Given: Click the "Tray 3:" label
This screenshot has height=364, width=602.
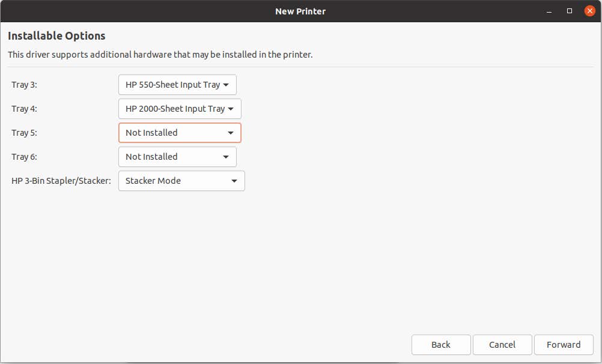Looking at the screenshot, I should click(x=24, y=85).
